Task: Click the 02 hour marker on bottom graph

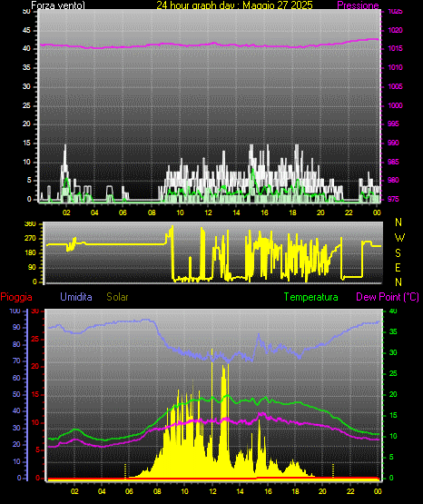Action: [74, 491]
